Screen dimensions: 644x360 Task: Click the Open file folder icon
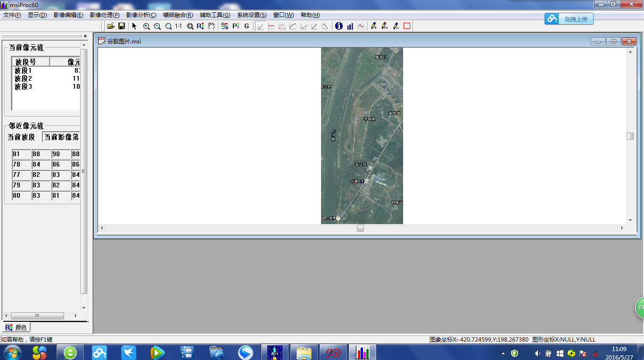click(x=111, y=26)
